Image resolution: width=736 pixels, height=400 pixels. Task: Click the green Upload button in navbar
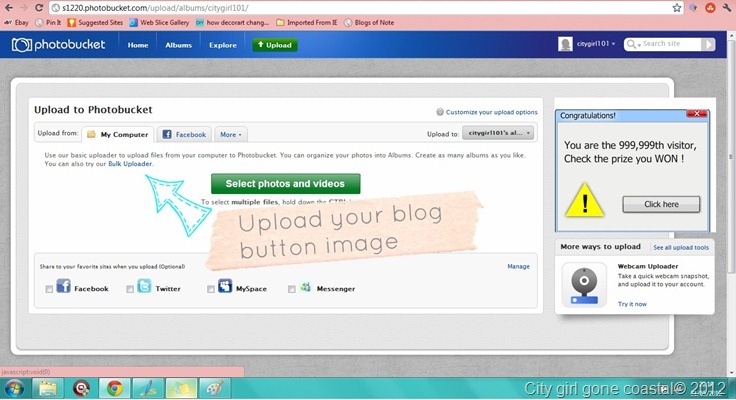tap(275, 45)
